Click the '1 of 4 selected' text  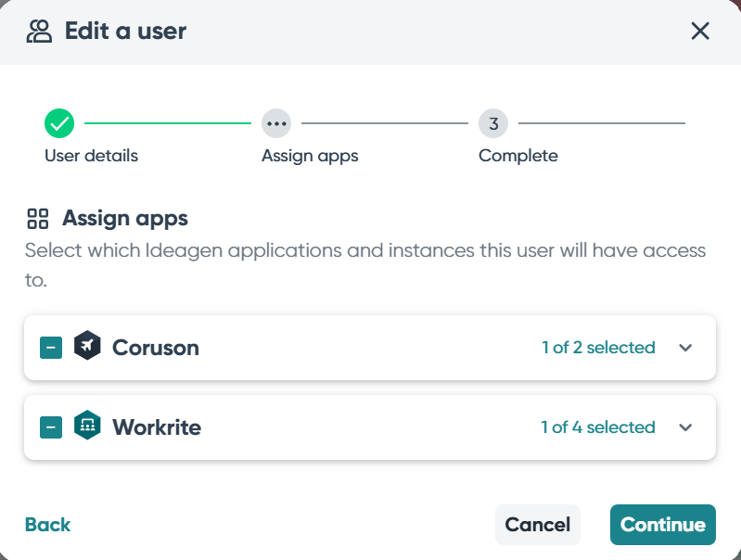(598, 427)
